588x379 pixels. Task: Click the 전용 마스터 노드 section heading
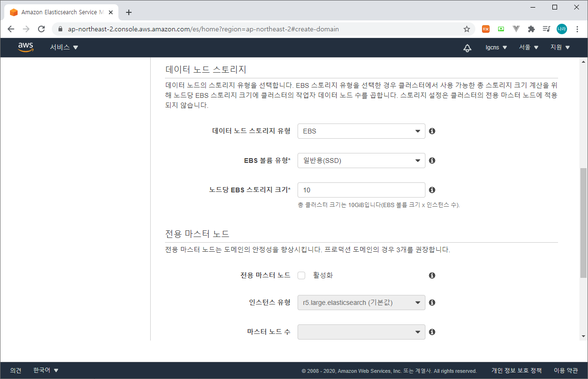tap(197, 234)
